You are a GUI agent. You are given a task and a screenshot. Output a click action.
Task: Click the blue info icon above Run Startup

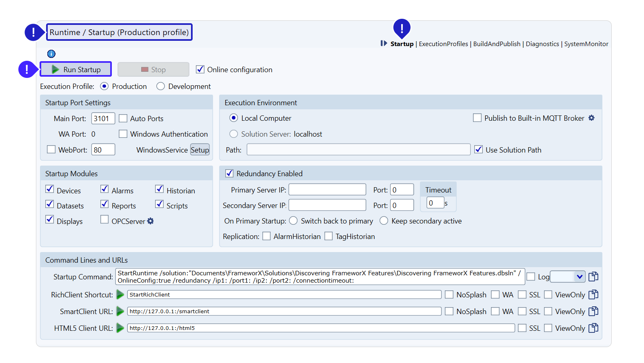[x=51, y=54]
